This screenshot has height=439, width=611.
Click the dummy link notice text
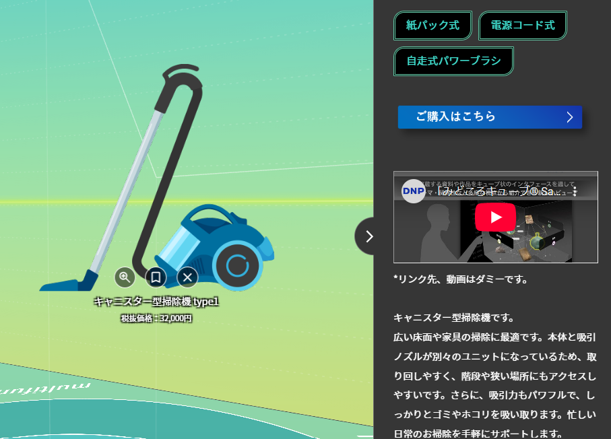(x=460, y=279)
